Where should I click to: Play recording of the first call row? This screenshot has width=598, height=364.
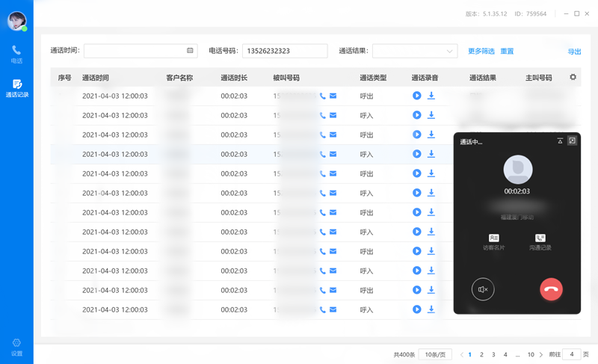[x=417, y=96]
